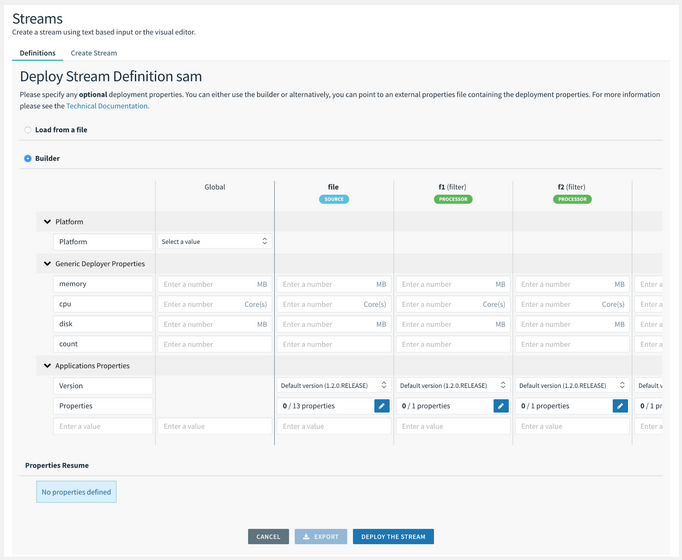682x560 pixels.
Task: Focus the Global disk input field
Action: 215,324
